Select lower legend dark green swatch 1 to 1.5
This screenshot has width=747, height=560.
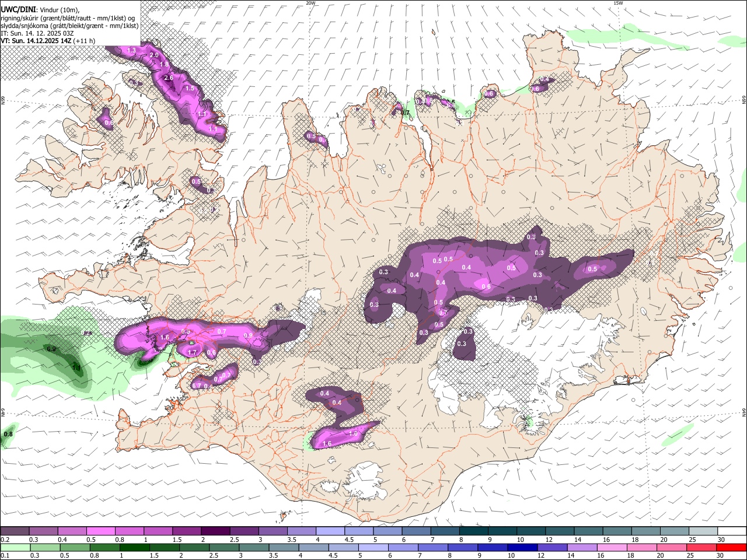(134, 547)
